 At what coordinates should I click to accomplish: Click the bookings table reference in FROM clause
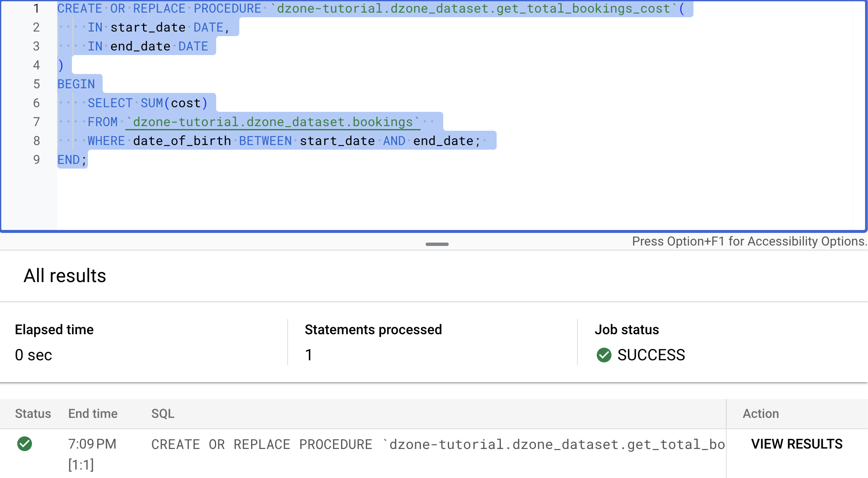point(273,122)
